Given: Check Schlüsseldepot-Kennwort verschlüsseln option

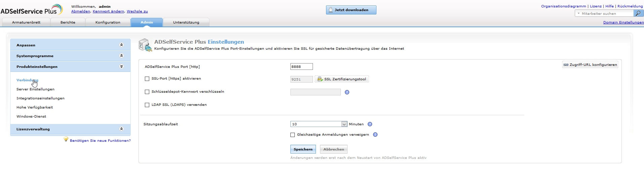Looking at the screenshot, I should tap(147, 92).
